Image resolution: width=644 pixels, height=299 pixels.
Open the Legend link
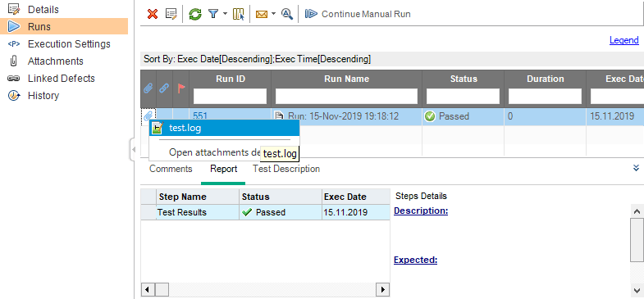click(623, 40)
